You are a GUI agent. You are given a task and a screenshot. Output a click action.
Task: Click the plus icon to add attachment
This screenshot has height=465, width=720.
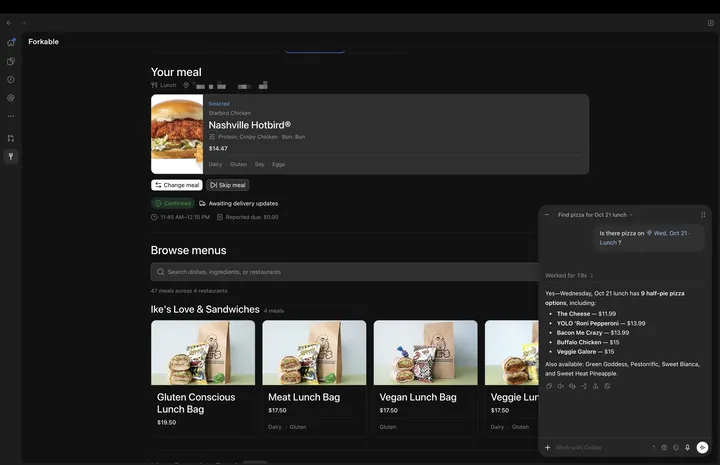tap(548, 448)
